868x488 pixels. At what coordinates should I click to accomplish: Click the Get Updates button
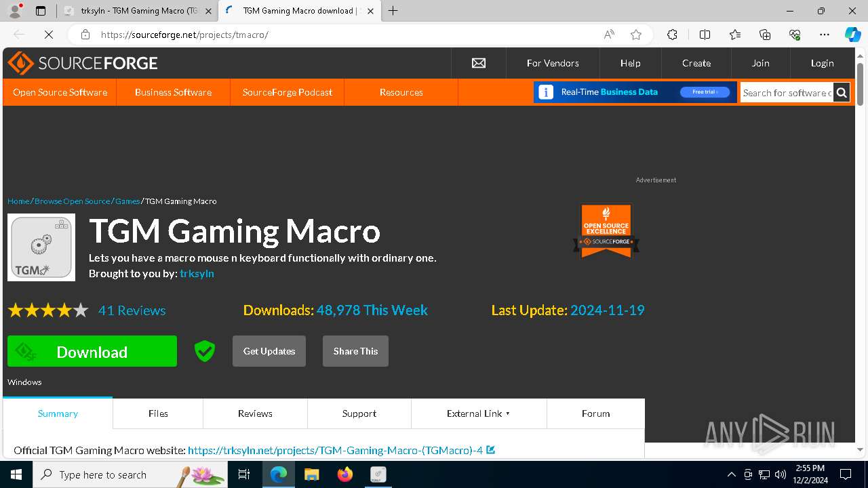click(x=269, y=351)
